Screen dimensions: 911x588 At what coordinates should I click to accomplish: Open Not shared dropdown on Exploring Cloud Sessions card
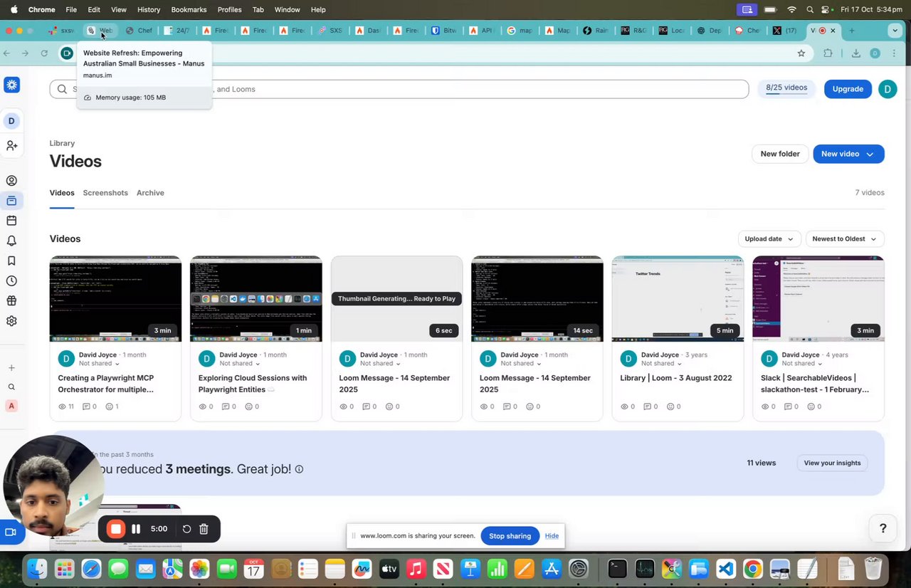coord(239,363)
